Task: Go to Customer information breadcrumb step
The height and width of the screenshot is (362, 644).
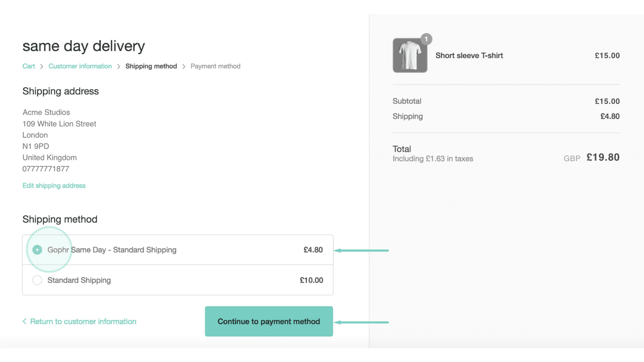Action: (80, 66)
